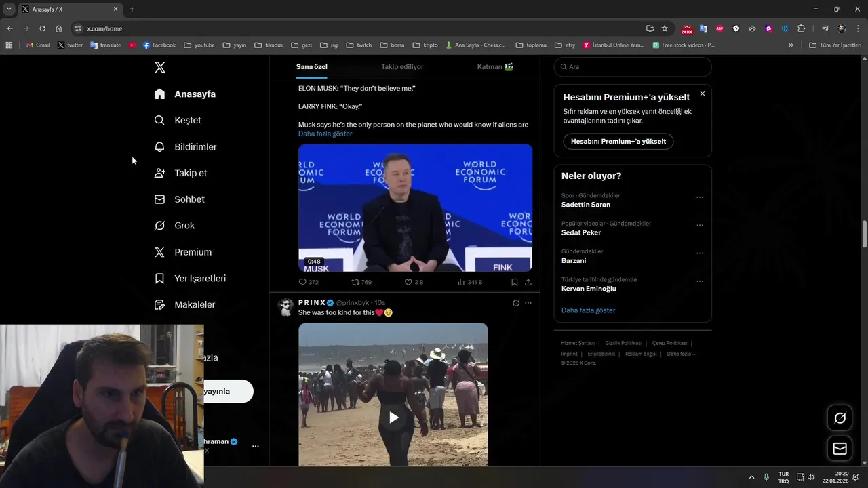Screen dimensions: 868x488
Task: Open Tüm Yer İşaretleri folder
Action: pyautogui.click(x=835, y=45)
